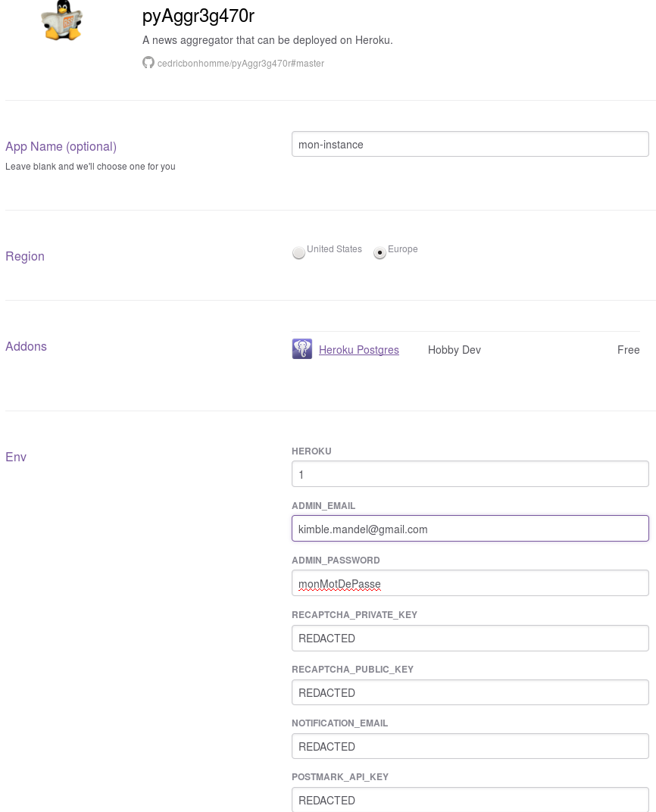The image size is (656, 812).
Task: Click the pyAggr3g470r title heading
Action: (198, 16)
